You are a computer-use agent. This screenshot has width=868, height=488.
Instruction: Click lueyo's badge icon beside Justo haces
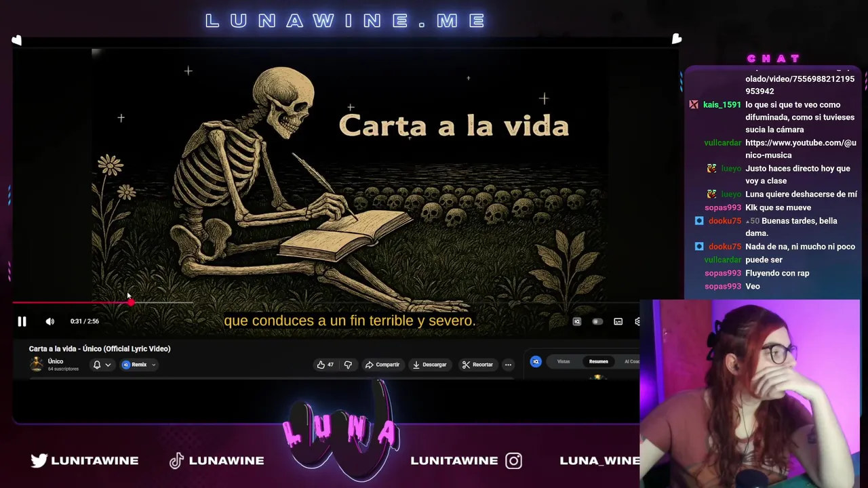coord(711,168)
